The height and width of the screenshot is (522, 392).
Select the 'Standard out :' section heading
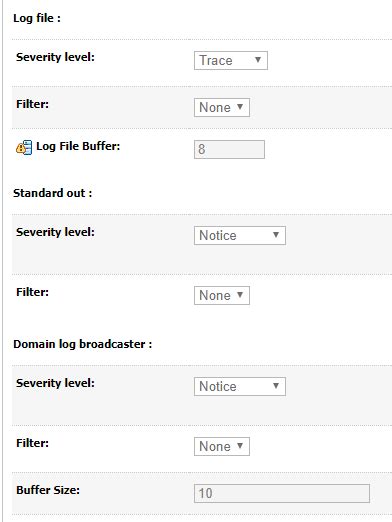point(53,193)
